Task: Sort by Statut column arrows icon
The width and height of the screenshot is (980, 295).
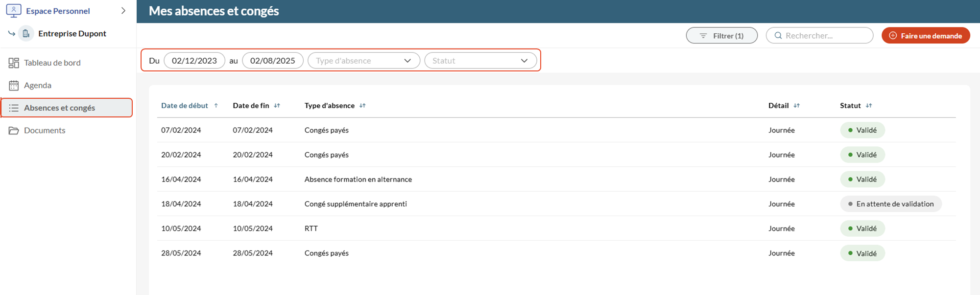Action: click(x=869, y=106)
